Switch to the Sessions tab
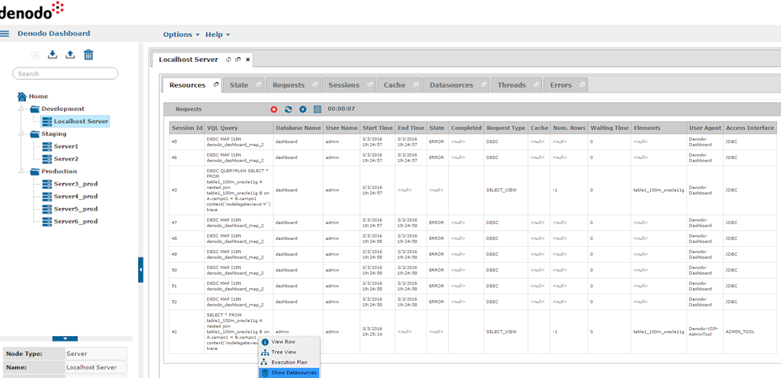Viewport: 781px width, 378px height. [x=344, y=85]
